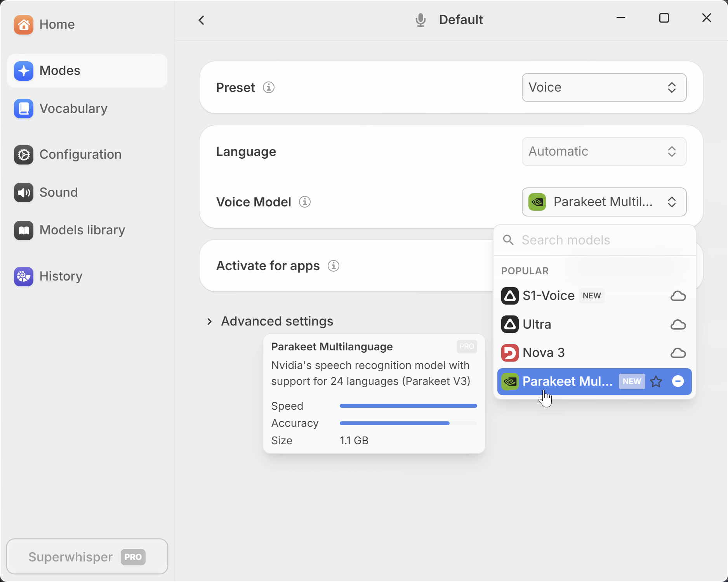The width and height of the screenshot is (728, 582).
Task: Click the S1-Voice logo icon
Action: click(510, 296)
